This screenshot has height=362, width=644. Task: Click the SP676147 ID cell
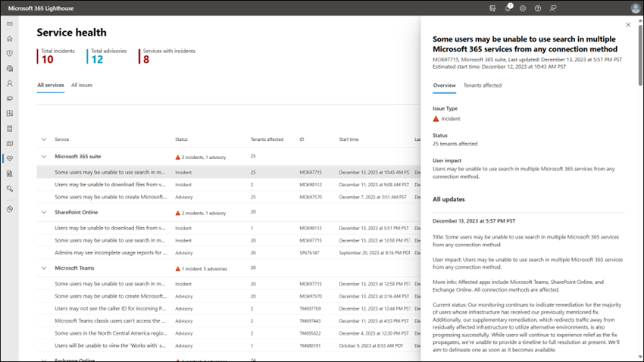[x=309, y=253]
